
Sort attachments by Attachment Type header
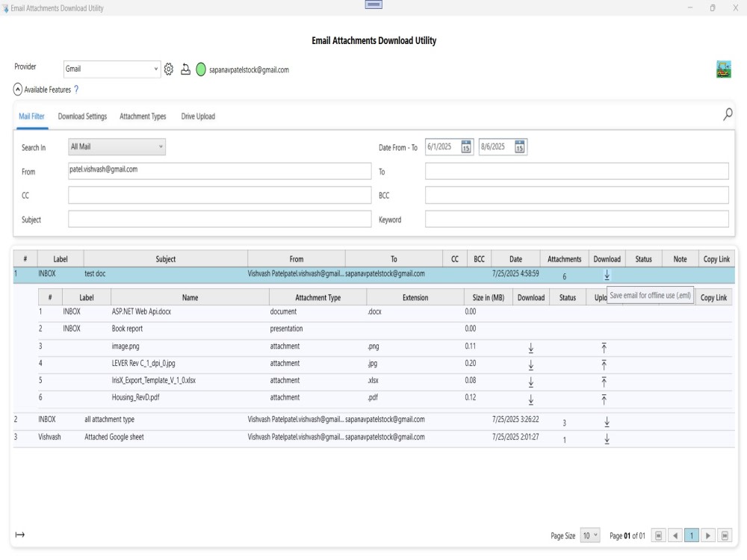[317, 298]
